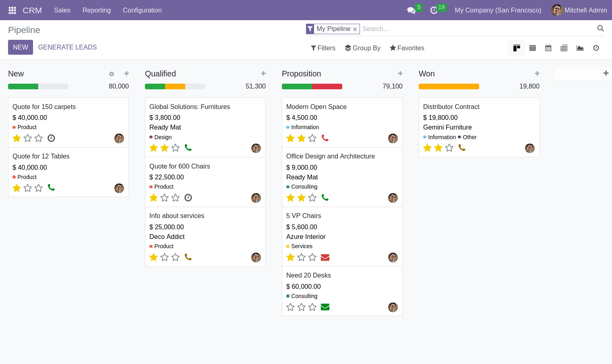This screenshot has height=364, width=612.
Task: Switch to the pivot view
Action: [x=564, y=48]
